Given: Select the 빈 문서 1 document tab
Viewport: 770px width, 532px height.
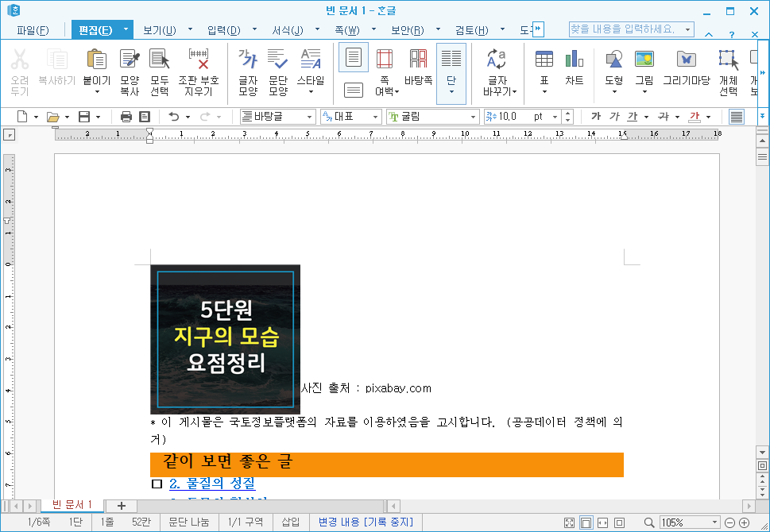Looking at the screenshot, I should point(72,505).
